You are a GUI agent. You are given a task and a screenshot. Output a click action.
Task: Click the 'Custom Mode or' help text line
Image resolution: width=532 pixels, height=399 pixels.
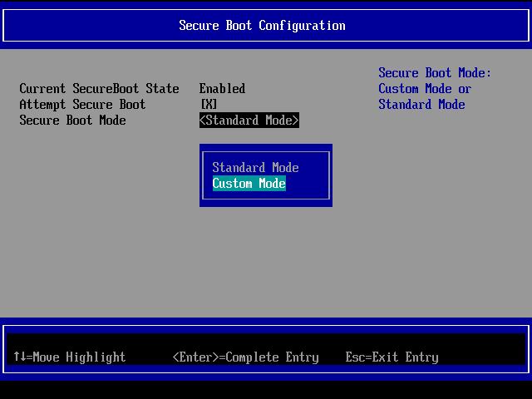tap(425, 89)
